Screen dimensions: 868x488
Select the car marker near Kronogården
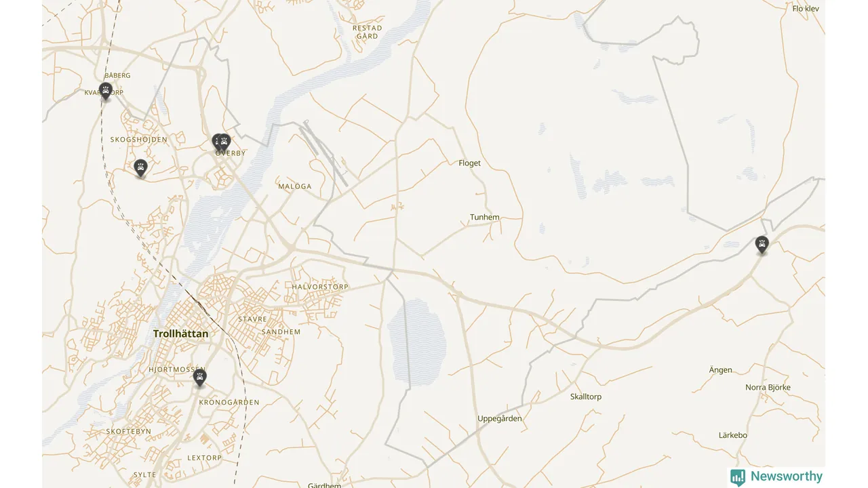click(199, 378)
